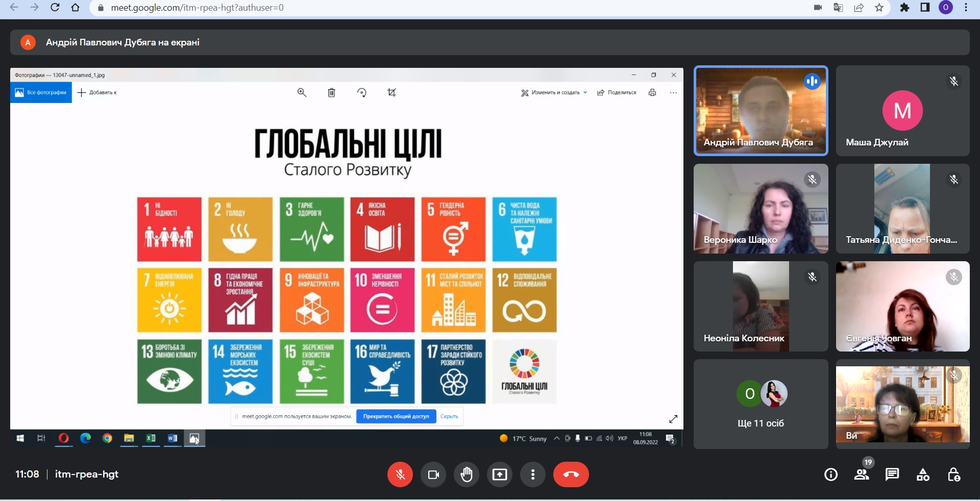The width and height of the screenshot is (980, 501).
Task: Select your own 'Ви' video tile
Action: (x=902, y=404)
